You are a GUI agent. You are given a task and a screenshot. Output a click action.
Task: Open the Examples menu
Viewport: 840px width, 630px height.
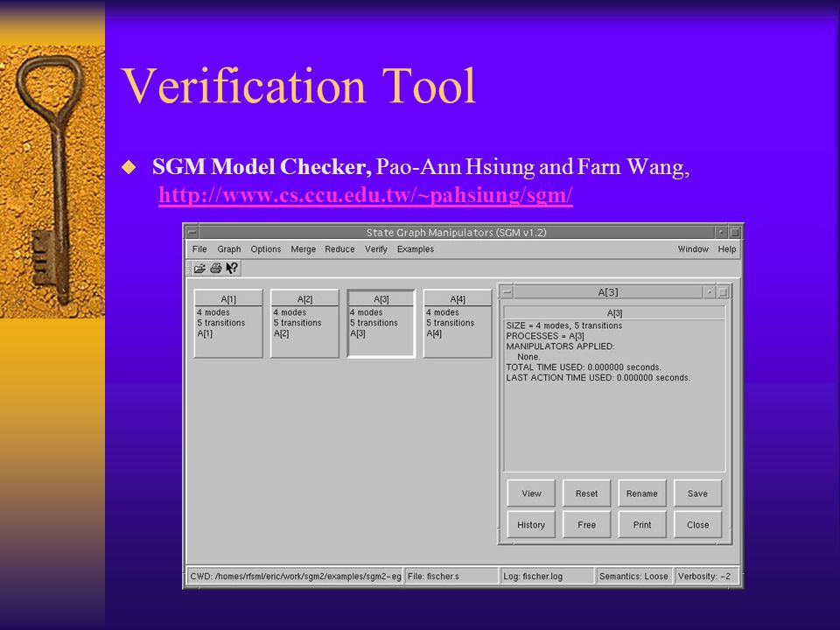point(415,249)
